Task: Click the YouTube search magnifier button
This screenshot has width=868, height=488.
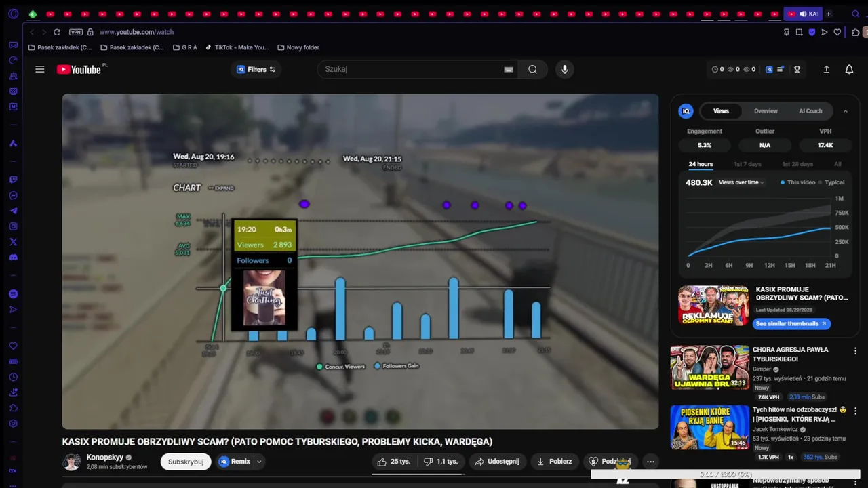Action: pos(533,69)
